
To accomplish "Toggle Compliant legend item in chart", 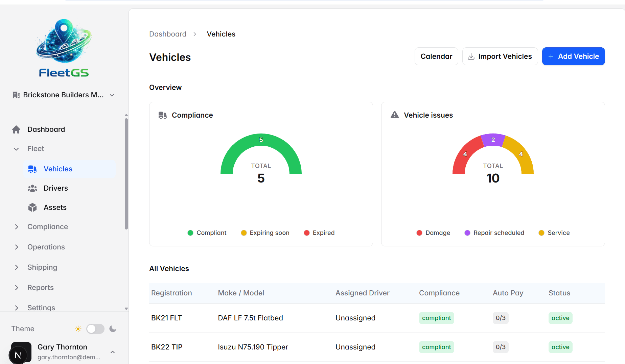I will (207, 233).
